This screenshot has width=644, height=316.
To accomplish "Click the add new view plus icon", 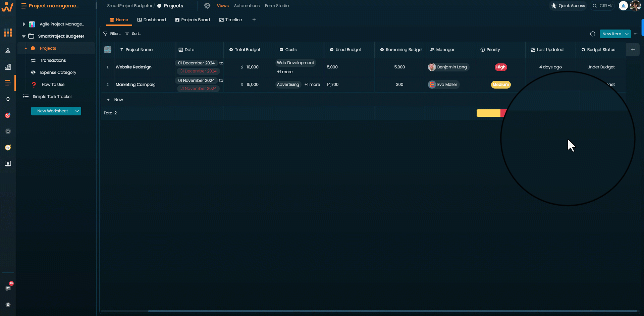I will pos(254,20).
